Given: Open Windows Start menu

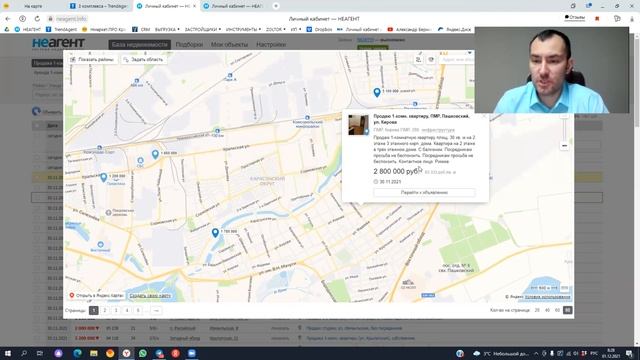Looking at the screenshot, I should pos(7,353).
